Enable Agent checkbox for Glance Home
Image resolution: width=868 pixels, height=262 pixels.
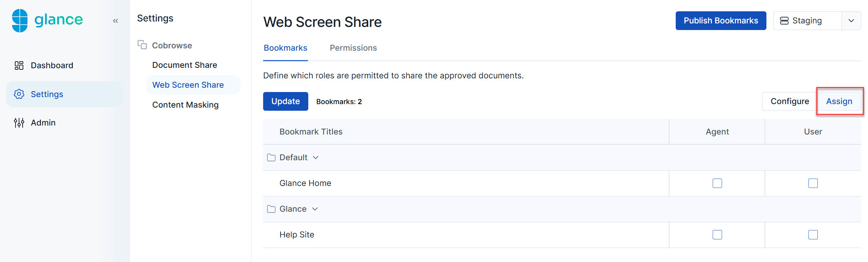point(717,183)
